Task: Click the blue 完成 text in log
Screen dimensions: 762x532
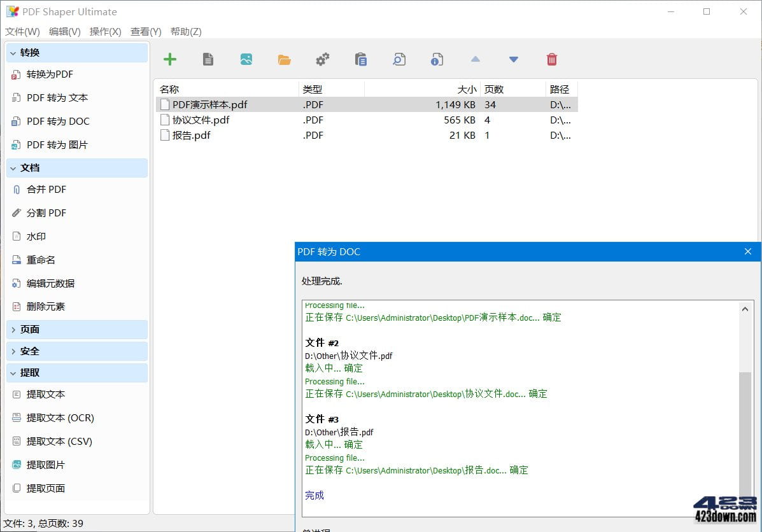Action: point(314,495)
